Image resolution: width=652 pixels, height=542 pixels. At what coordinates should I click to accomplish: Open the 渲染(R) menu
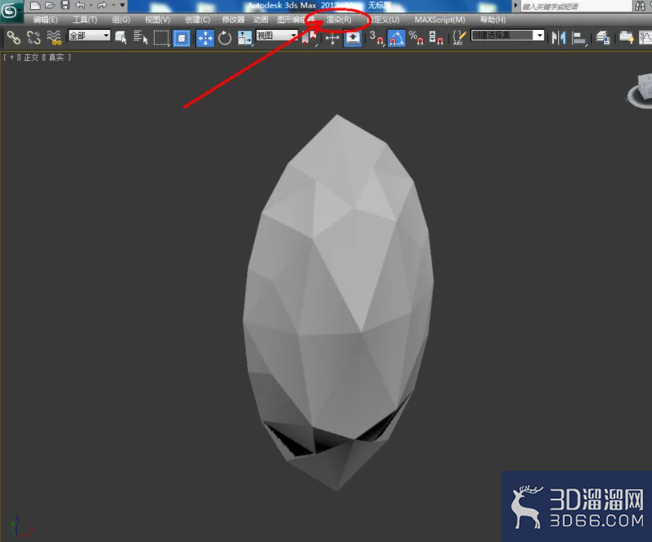point(338,20)
